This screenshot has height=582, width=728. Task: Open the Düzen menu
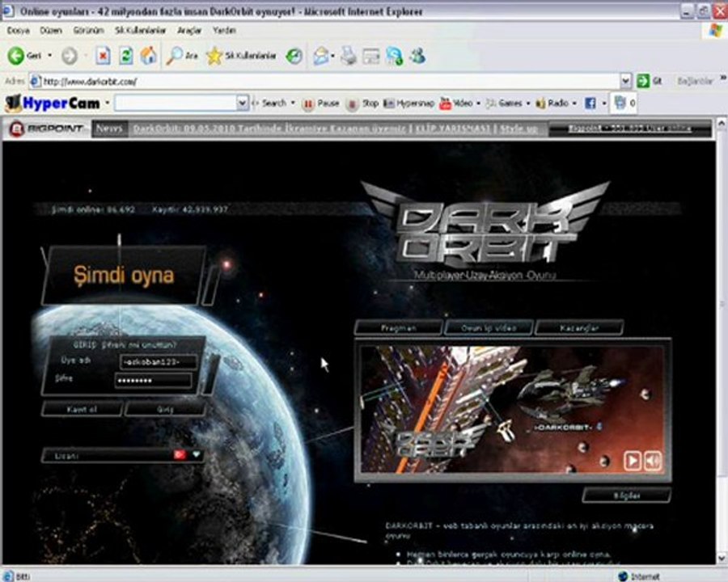click(51, 30)
